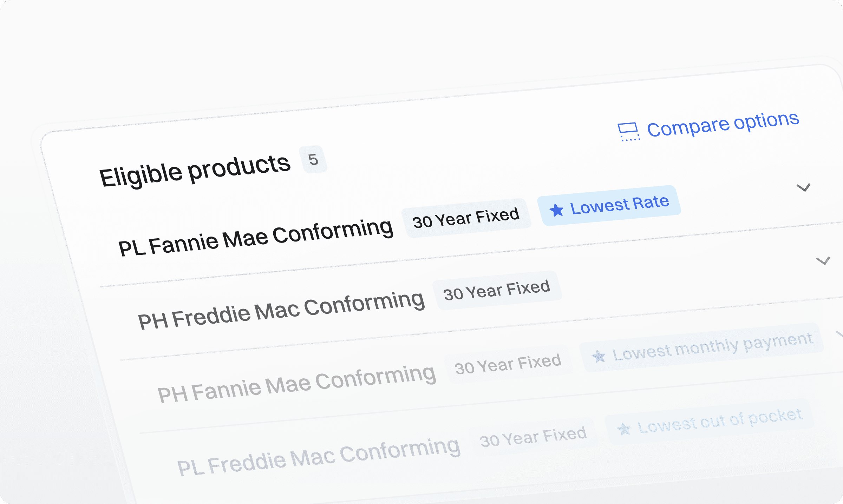Image resolution: width=843 pixels, height=504 pixels.
Task: Select the PH Fannie Mae Conforming product
Action: pyautogui.click(x=296, y=383)
